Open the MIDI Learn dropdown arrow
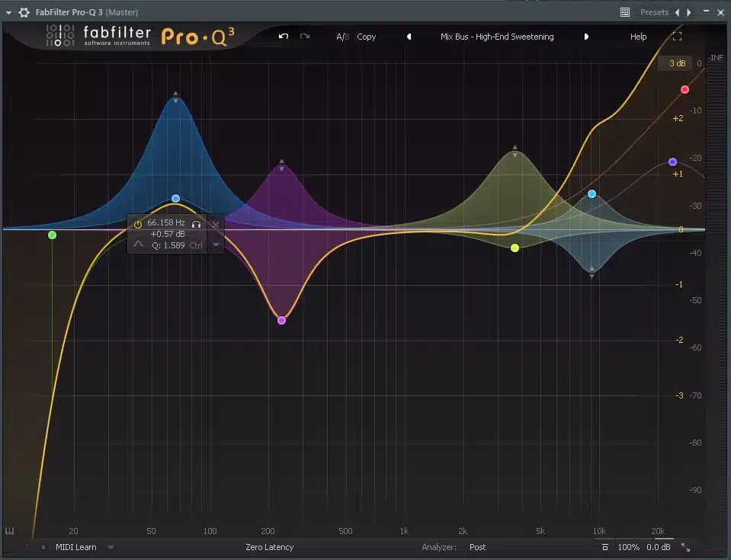This screenshot has height=560, width=731. [111, 547]
